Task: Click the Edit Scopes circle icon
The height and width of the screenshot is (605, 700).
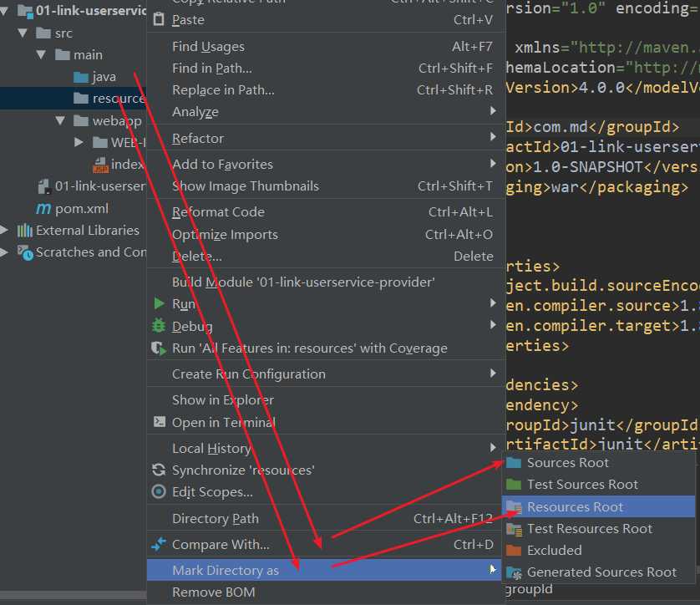Action: [x=159, y=491]
